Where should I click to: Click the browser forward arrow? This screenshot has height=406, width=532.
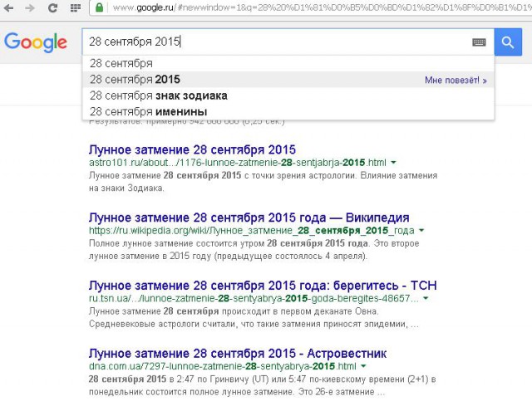(30, 7)
